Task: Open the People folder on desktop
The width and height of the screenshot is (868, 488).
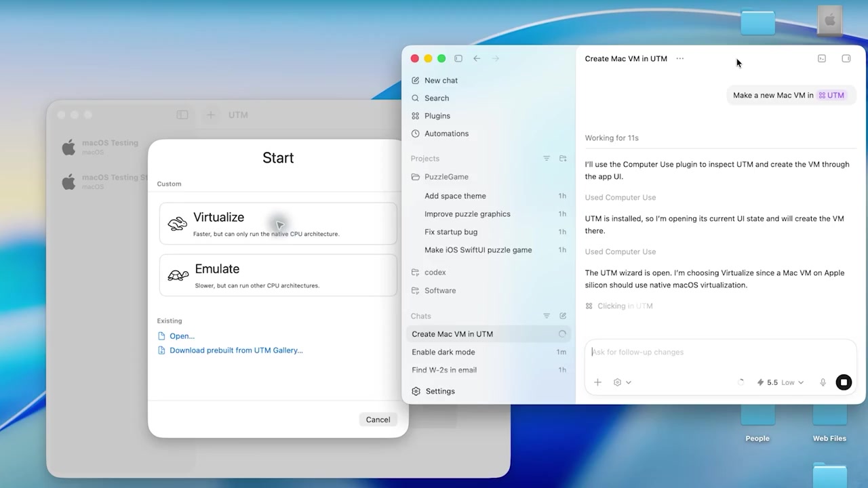Action: pos(757,422)
